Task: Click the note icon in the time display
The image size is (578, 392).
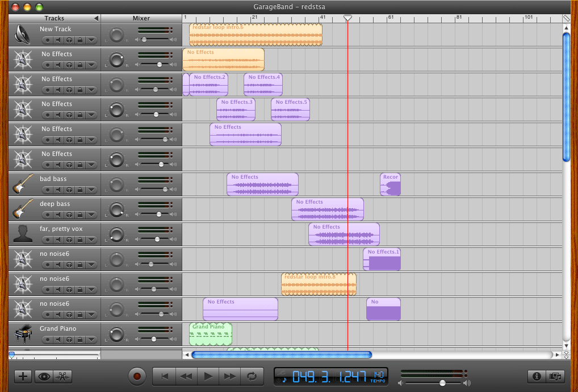Action: coord(284,379)
